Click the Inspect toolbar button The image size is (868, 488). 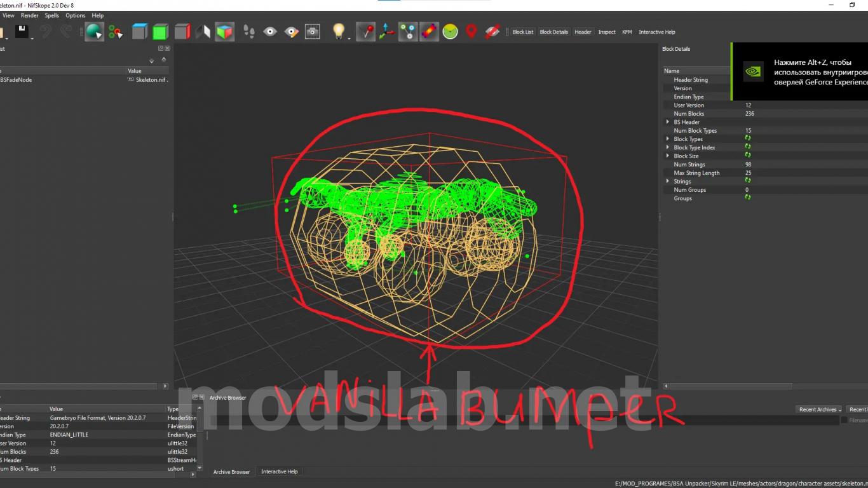607,32
